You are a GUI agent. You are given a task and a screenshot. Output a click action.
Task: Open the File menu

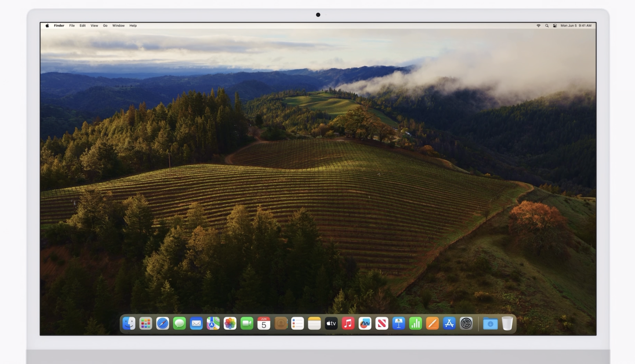(72, 26)
